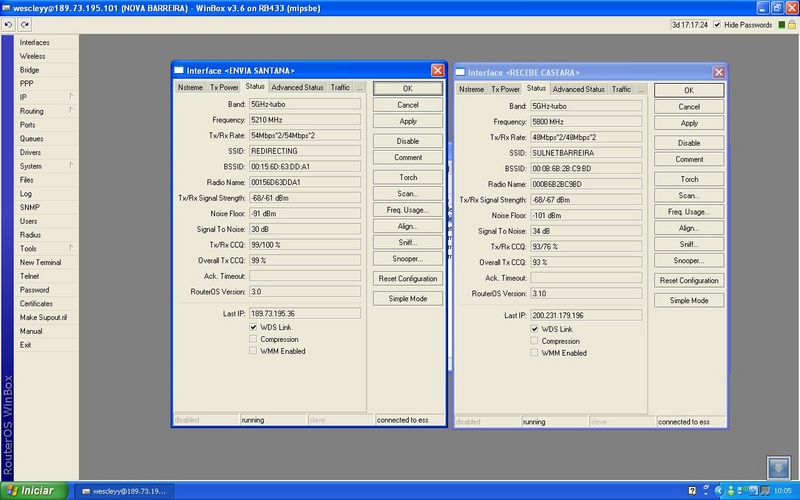This screenshot has width=800, height=500.
Task: Click the ENVIA SANTANA window title icon
Action: [179, 70]
